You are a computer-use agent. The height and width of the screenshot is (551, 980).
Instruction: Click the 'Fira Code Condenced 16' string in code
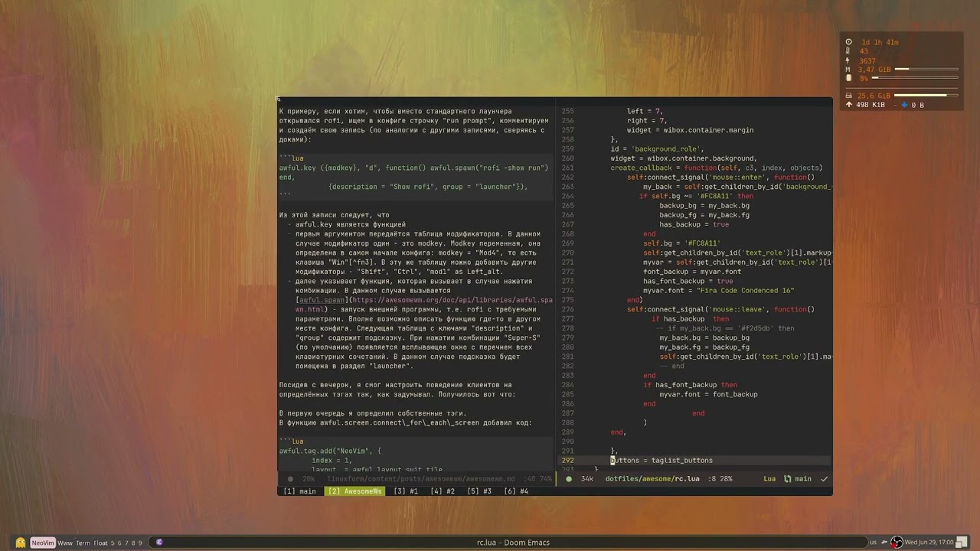746,291
